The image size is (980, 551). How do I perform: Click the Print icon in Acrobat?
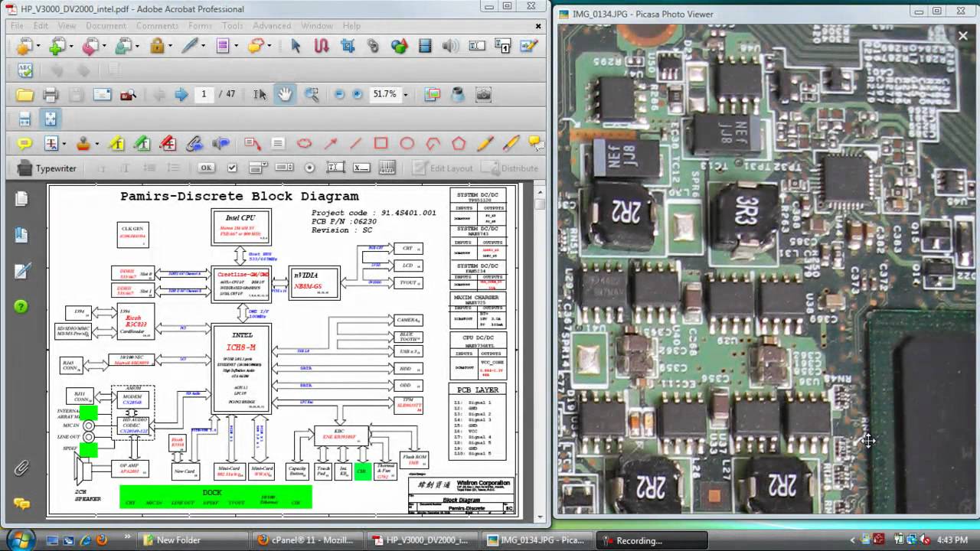(x=51, y=95)
